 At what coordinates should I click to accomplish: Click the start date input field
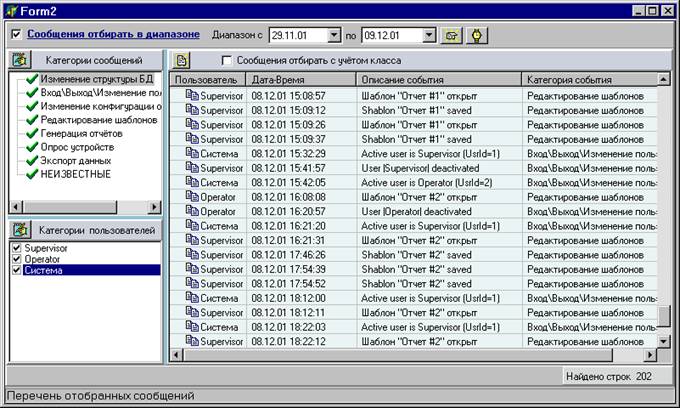298,35
